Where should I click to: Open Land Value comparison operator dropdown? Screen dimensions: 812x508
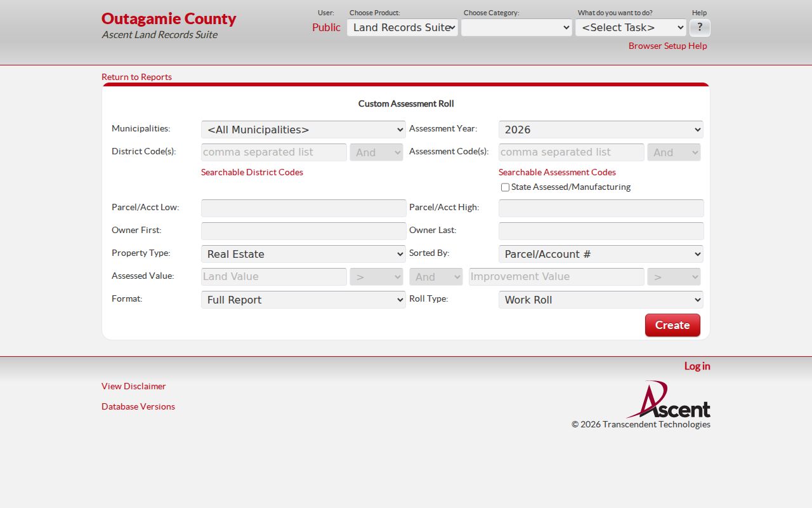pos(376,277)
